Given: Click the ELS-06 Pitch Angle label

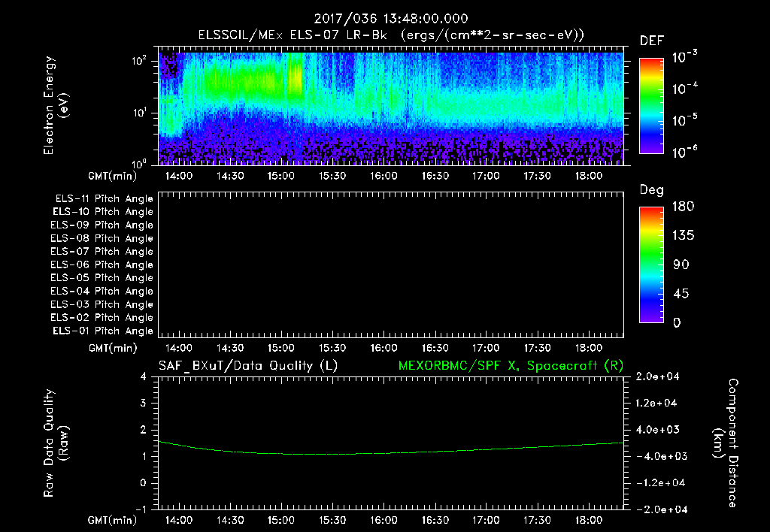Looking at the screenshot, I should pyautogui.click(x=102, y=264).
